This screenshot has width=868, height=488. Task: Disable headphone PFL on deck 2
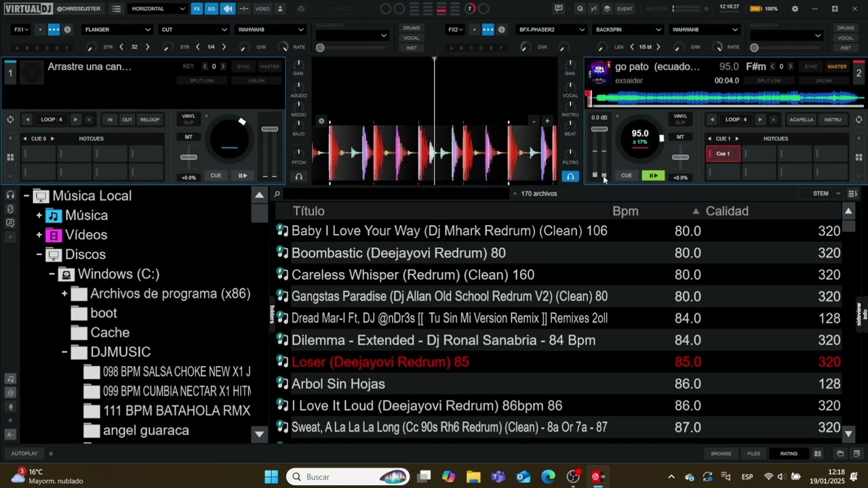[x=570, y=176]
